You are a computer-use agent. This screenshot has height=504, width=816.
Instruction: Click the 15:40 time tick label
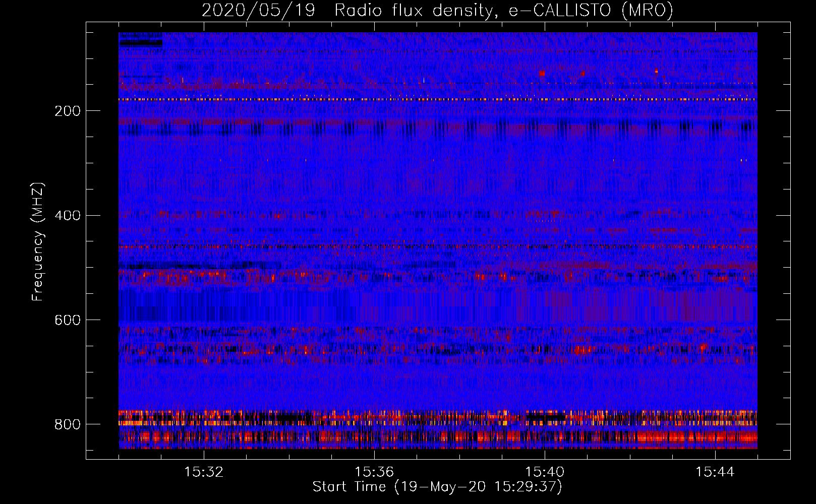coord(545,472)
